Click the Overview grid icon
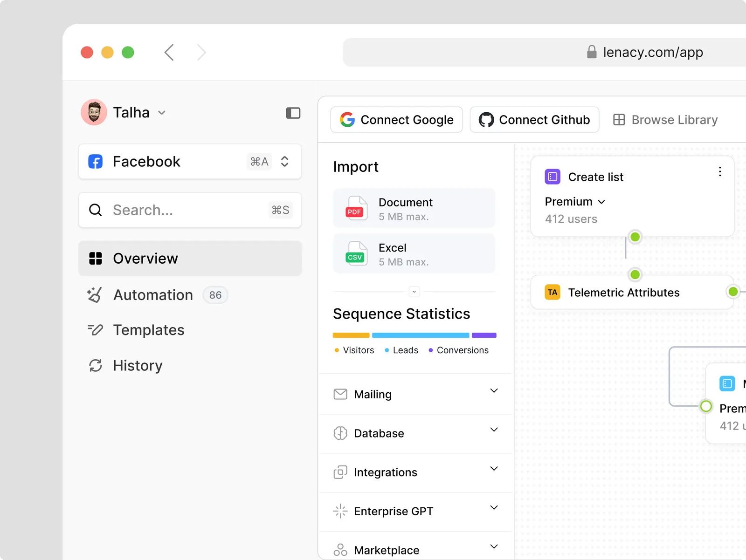 point(96,259)
